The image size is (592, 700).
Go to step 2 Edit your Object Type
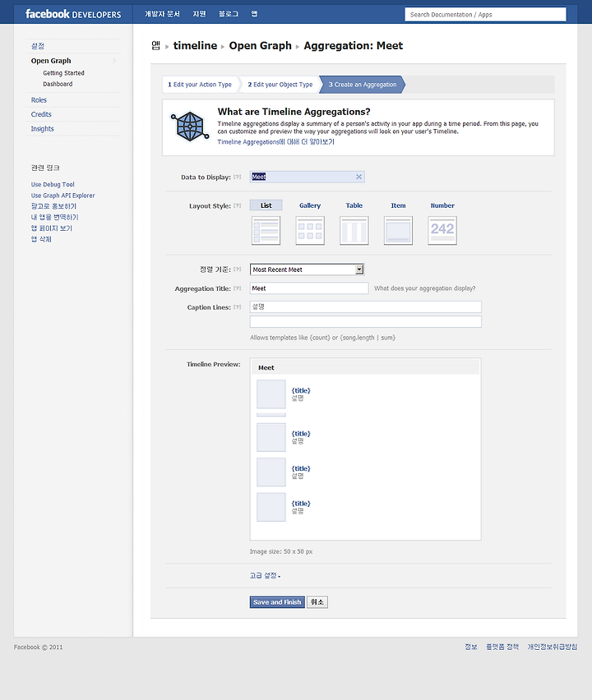point(280,85)
